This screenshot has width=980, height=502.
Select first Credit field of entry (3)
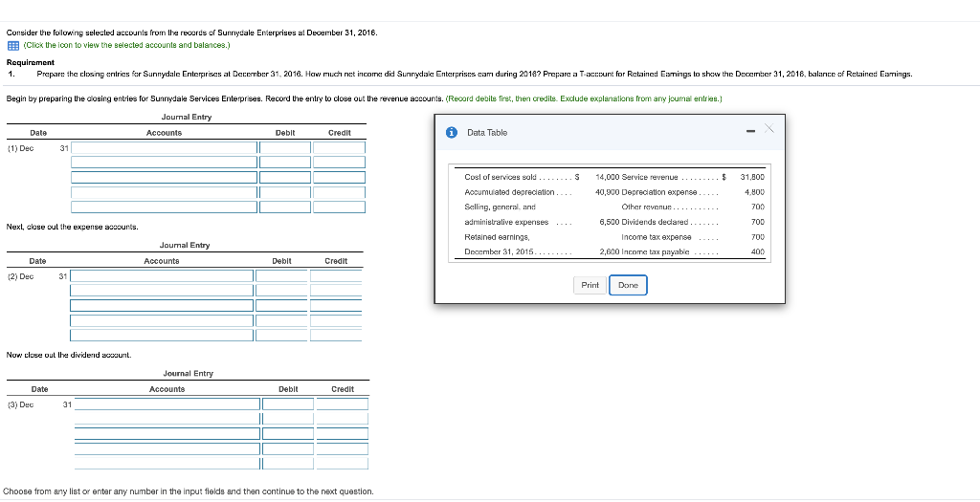coord(343,404)
